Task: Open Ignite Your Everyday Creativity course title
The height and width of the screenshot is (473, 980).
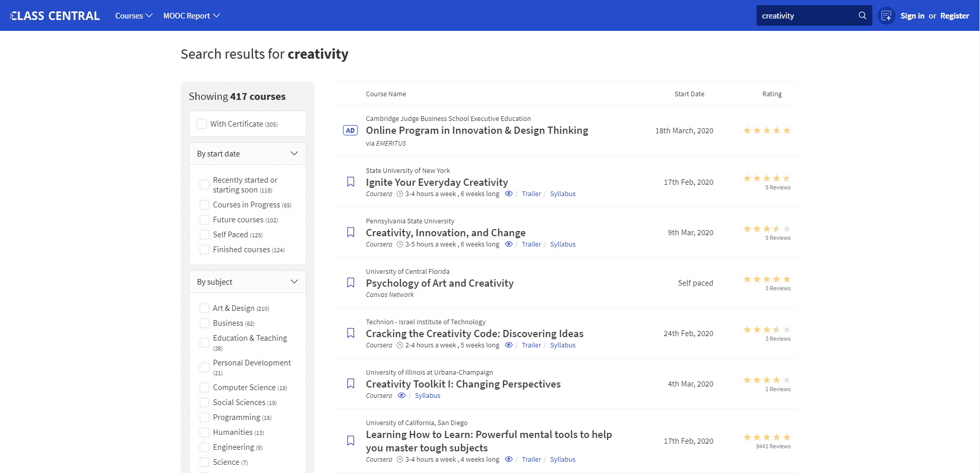Action: 437,182
